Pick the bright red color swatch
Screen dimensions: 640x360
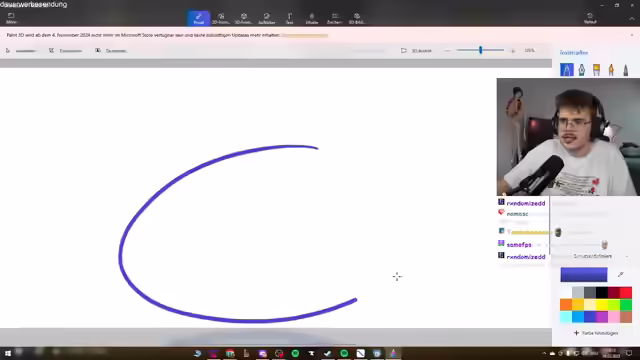(626, 292)
